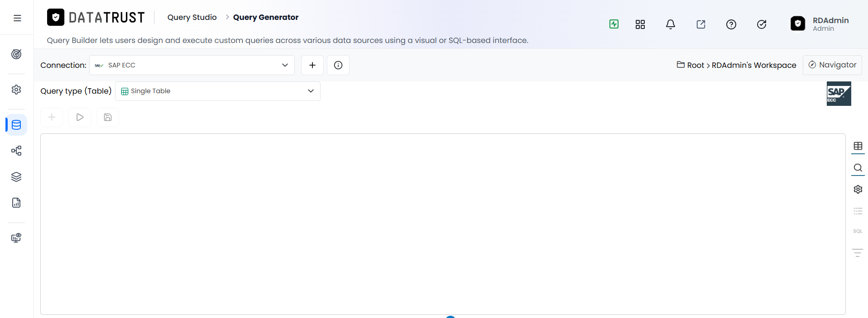
Task: Click the RDAdmin user name
Action: [830, 20]
